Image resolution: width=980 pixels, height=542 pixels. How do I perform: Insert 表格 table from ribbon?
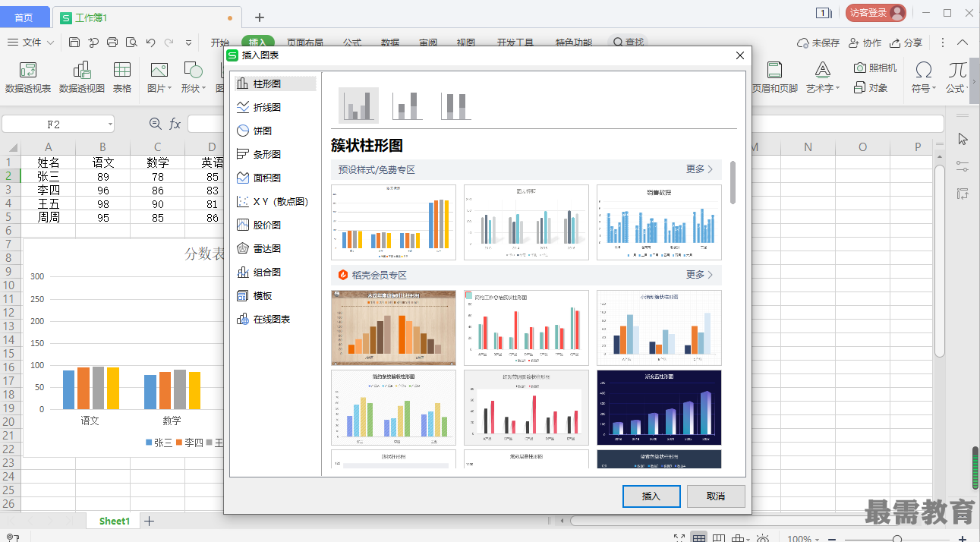122,78
